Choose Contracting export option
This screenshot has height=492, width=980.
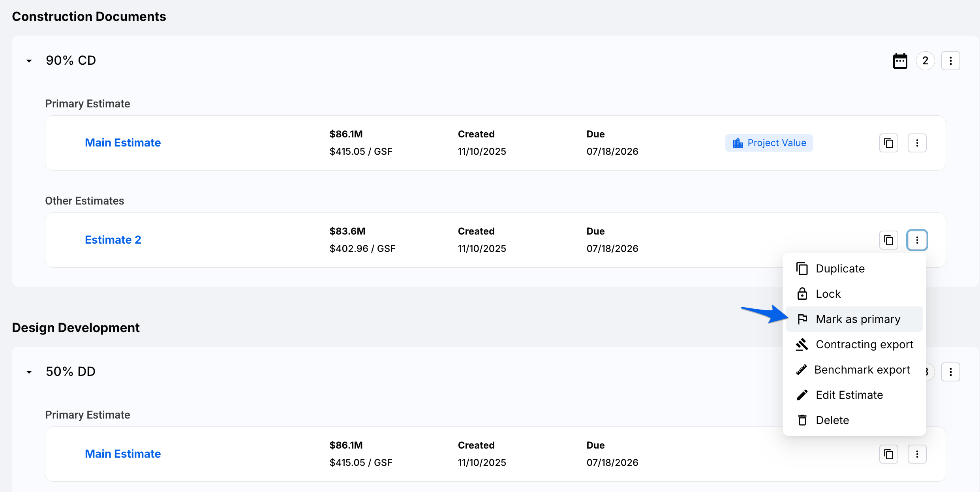[864, 344]
